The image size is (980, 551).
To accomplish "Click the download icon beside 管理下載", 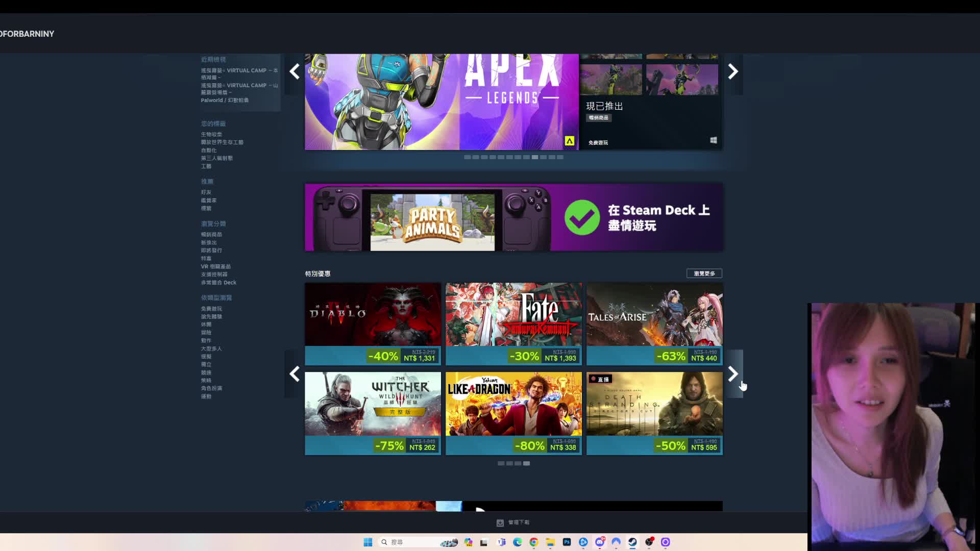I will (500, 522).
